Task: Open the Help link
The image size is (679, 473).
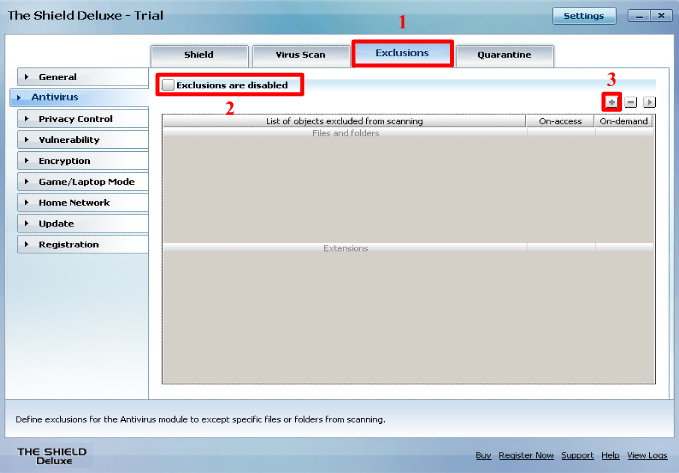Action: [611, 455]
